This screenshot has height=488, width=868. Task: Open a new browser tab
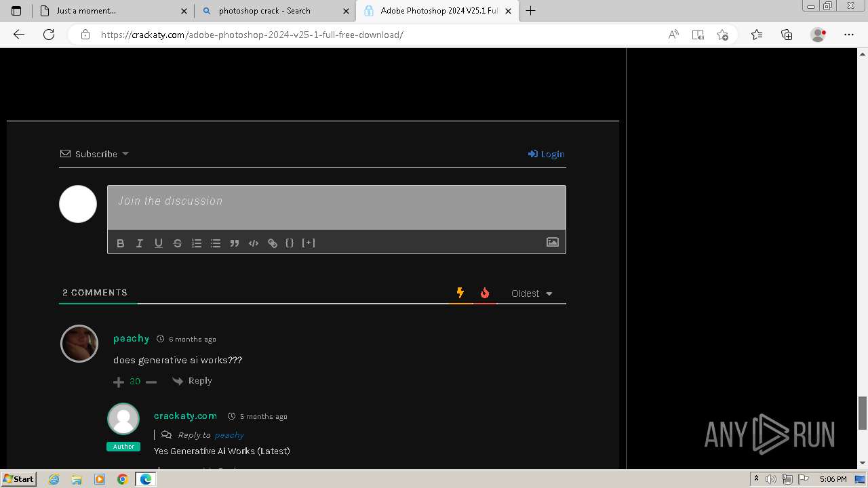pyautogui.click(x=530, y=11)
